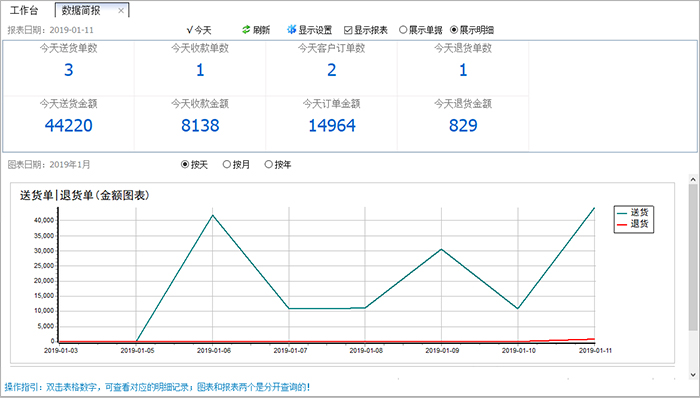Click the 今天送货单数 value 3
Viewport: 700px width, 398px height.
coord(68,70)
